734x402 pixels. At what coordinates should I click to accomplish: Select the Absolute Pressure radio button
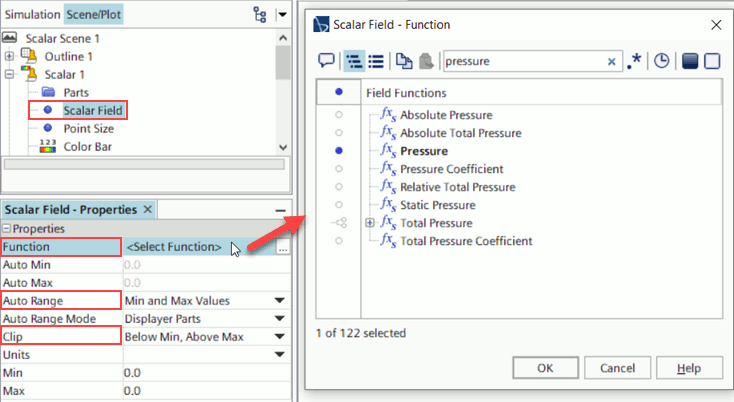(339, 115)
